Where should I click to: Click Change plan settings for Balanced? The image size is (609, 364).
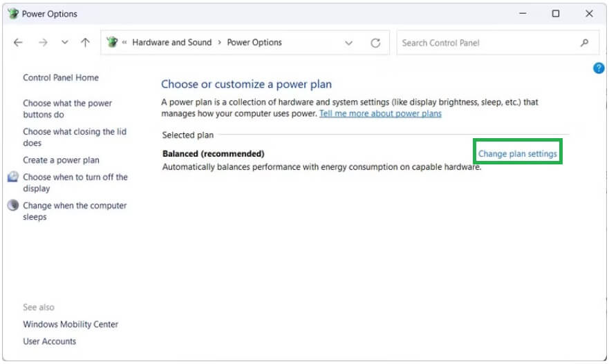pos(517,153)
